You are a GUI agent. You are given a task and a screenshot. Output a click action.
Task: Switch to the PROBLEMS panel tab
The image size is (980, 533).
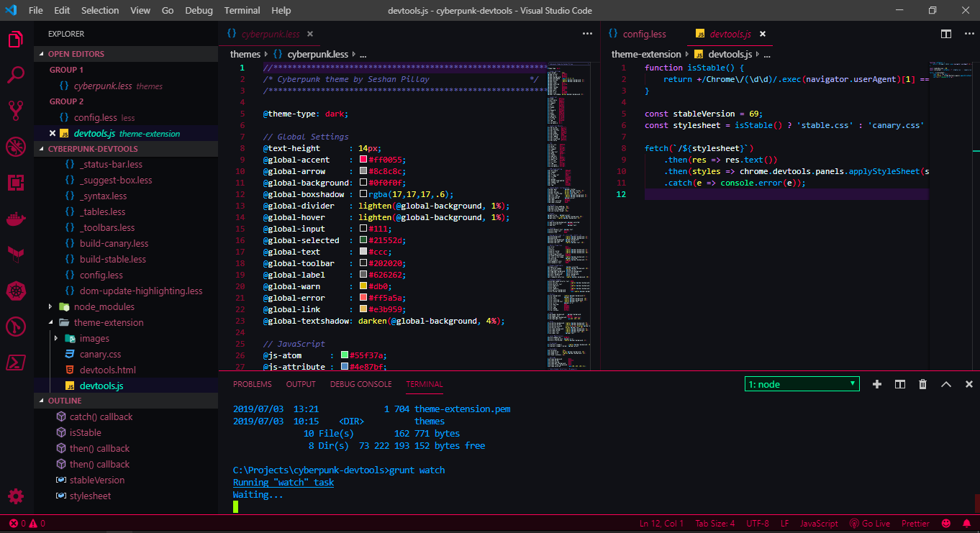253,384
